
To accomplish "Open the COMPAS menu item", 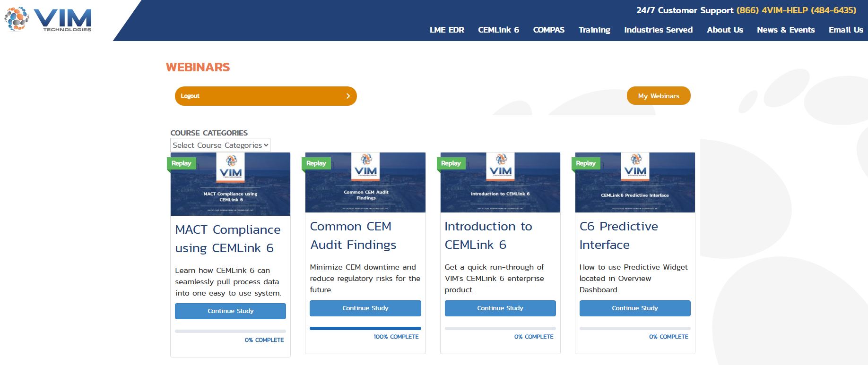I will [548, 30].
